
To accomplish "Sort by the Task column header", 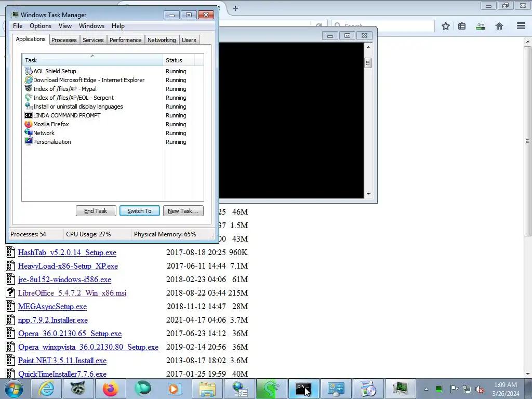I will point(92,60).
